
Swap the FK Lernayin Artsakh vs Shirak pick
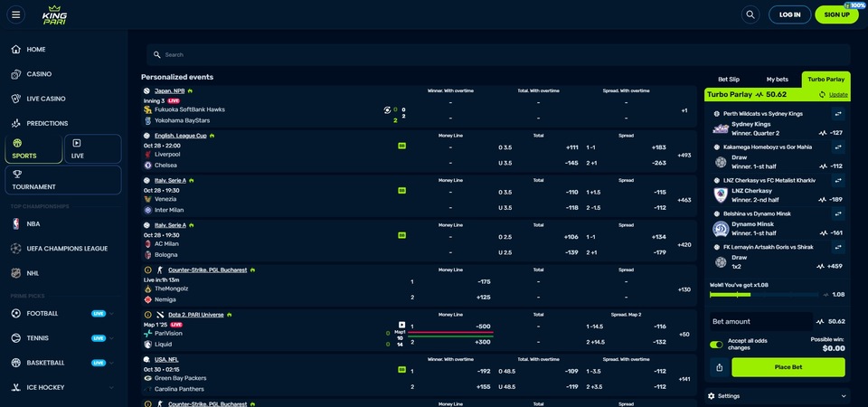[x=838, y=246]
